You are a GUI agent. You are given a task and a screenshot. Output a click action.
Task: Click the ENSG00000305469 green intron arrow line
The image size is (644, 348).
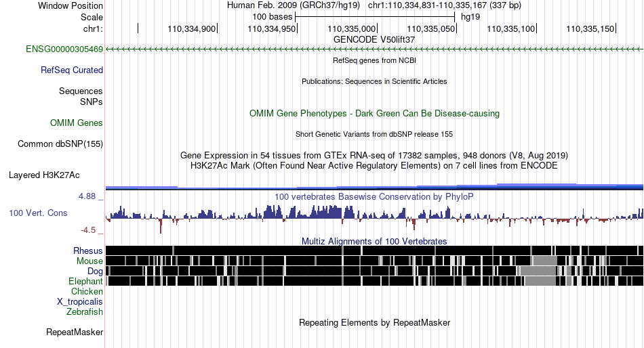pyautogui.click(x=374, y=49)
